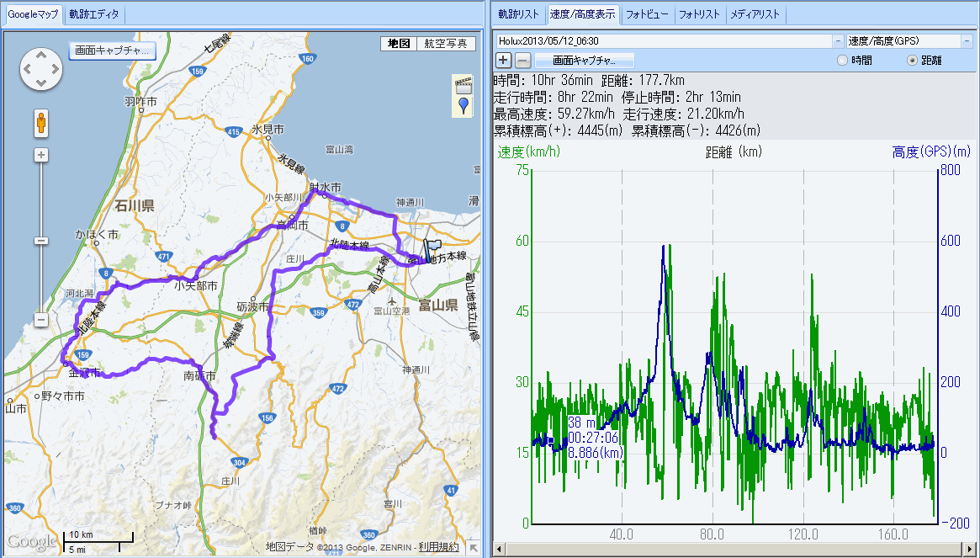980x558 pixels.
Task: Zoom out the map with minus button
Action: tap(40, 320)
